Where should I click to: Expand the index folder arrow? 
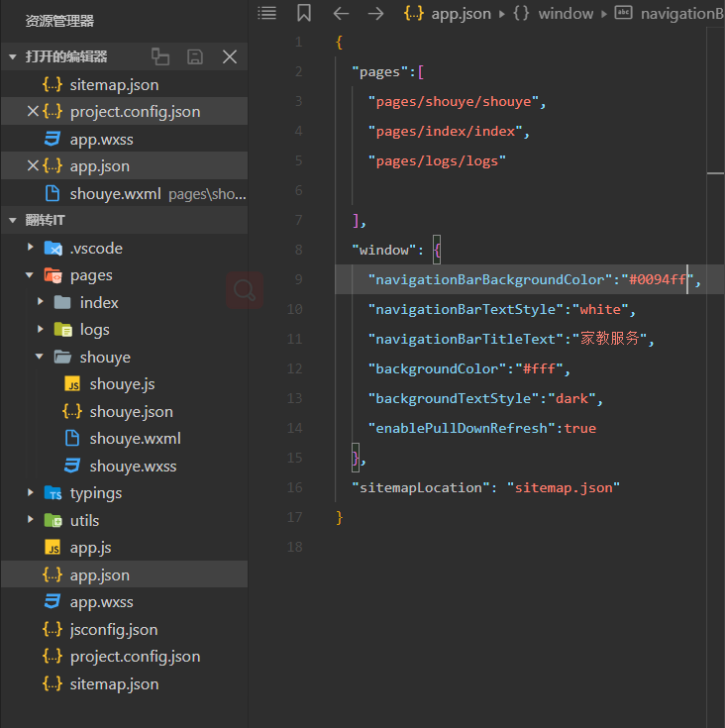click(41, 302)
